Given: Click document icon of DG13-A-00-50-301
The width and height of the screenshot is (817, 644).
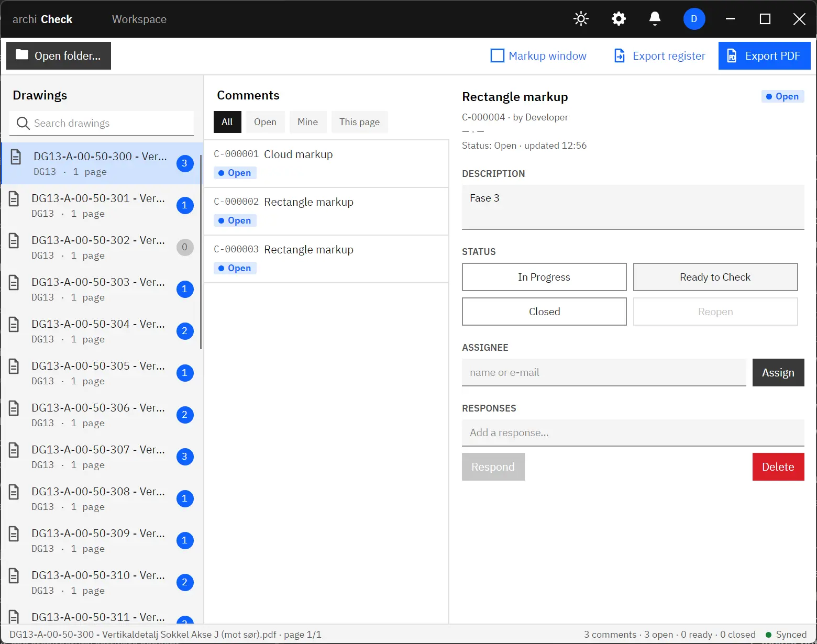Looking at the screenshot, I should 14,198.
